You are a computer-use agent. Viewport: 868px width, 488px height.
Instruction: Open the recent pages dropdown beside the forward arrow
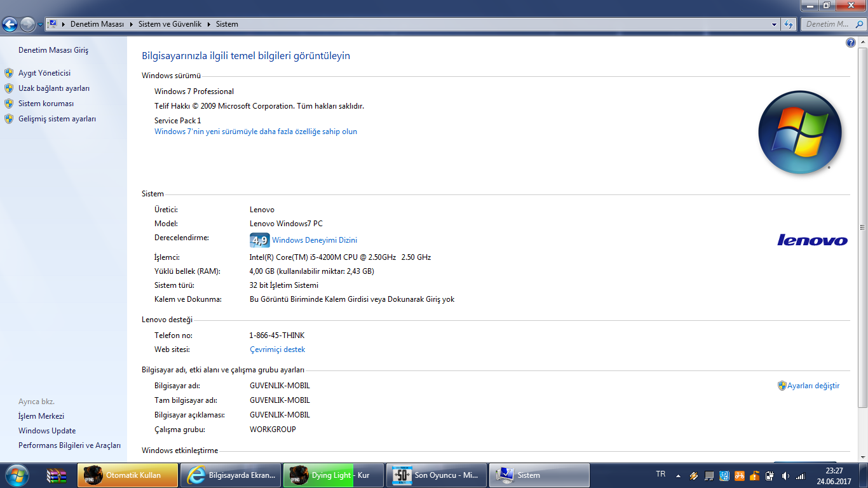(x=41, y=25)
